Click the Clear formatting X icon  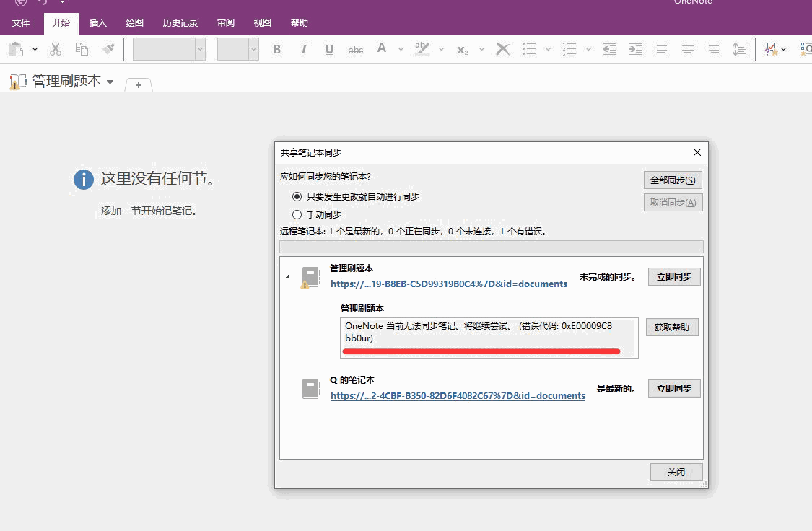point(502,49)
